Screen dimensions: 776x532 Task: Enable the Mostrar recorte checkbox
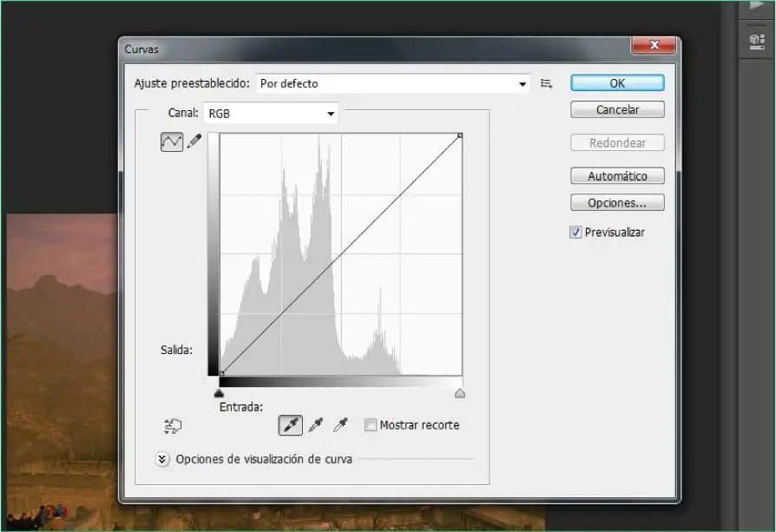(371, 425)
